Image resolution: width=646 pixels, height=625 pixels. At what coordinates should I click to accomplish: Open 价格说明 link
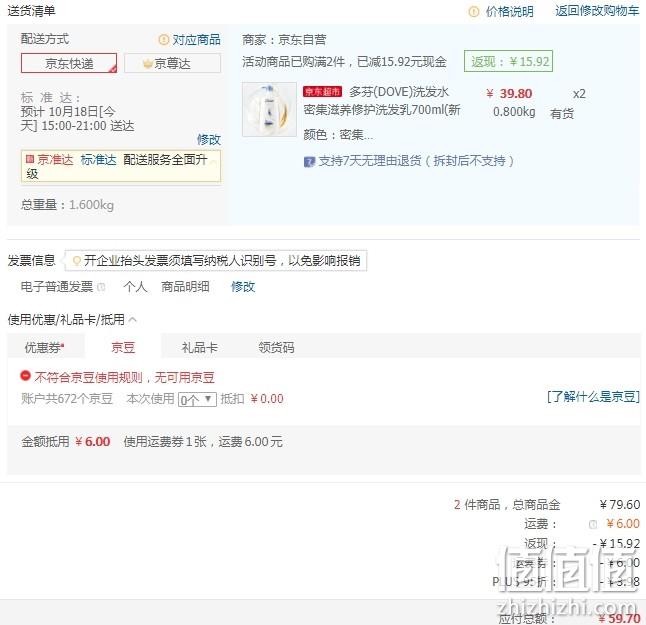(x=509, y=12)
